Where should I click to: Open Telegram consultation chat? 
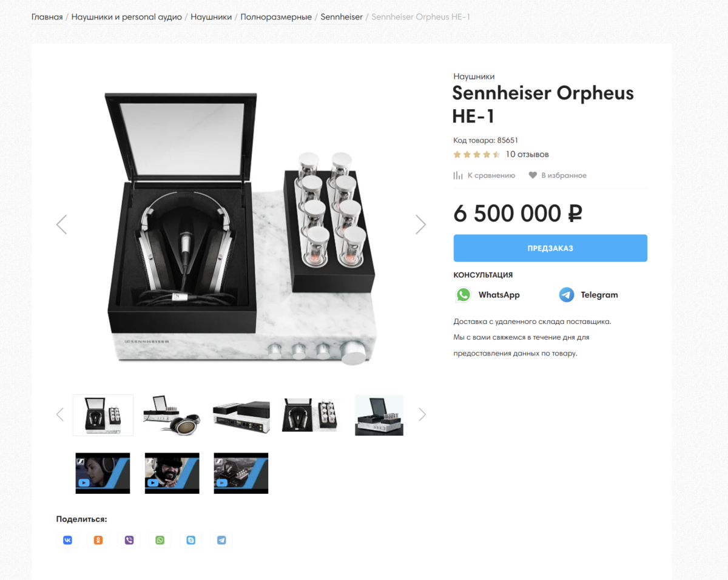click(588, 295)
